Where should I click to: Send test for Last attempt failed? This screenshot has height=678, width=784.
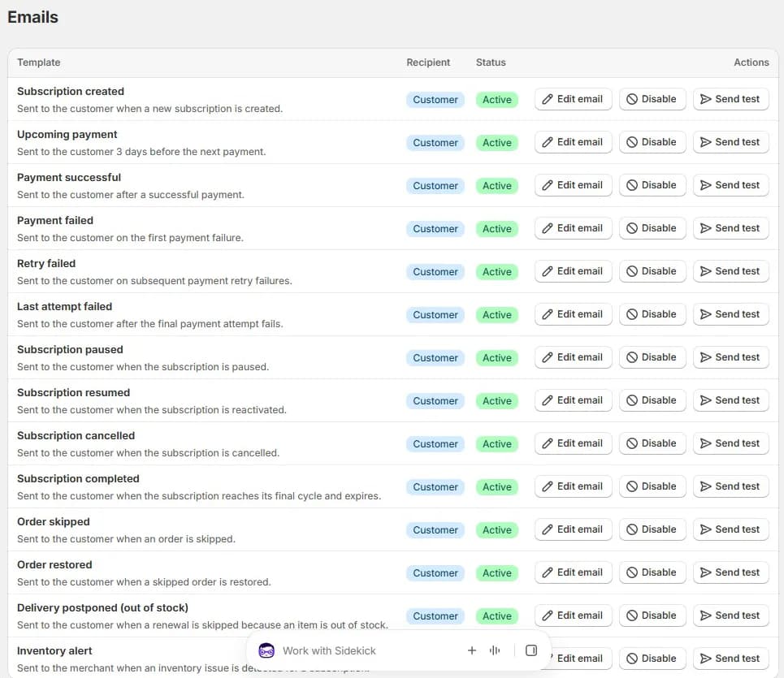[x=730, y=313]
